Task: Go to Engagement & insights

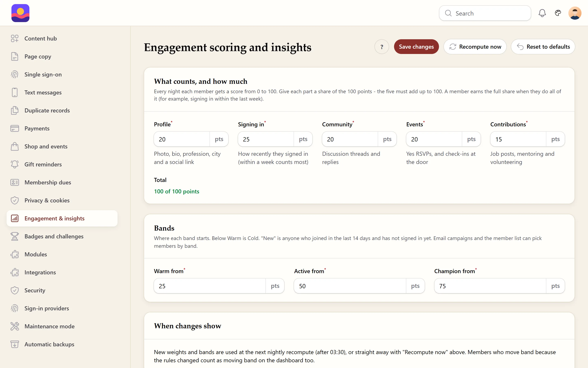Action: pos(62,218)
